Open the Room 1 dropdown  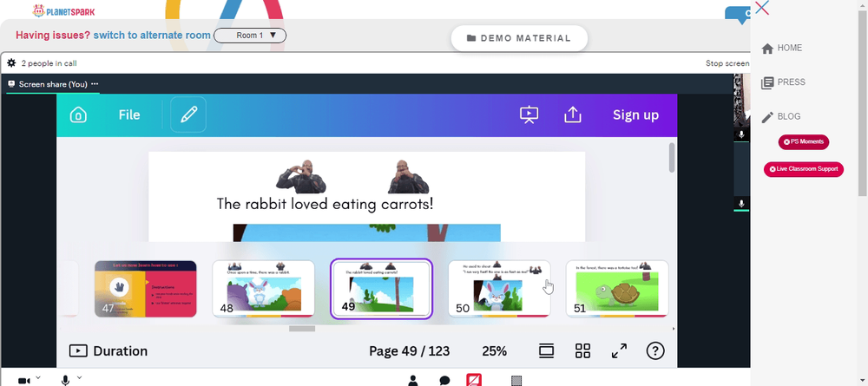coord(250,36)
